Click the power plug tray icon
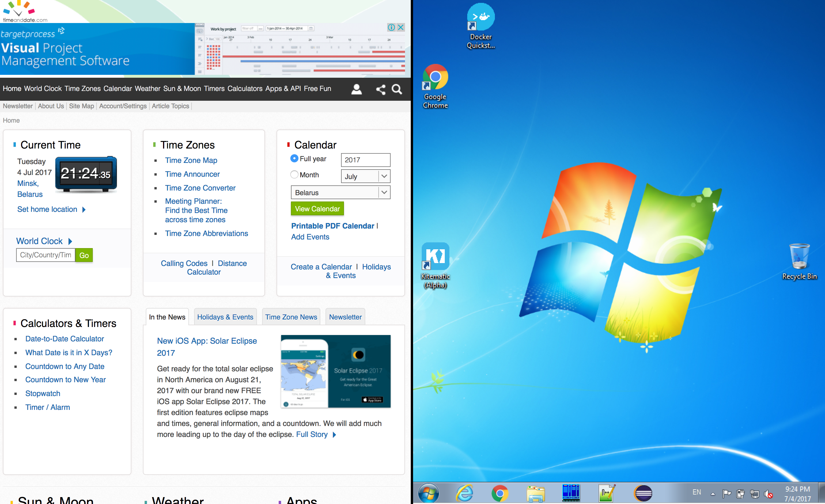Screen dimensions: 825x504 (740, 494)
